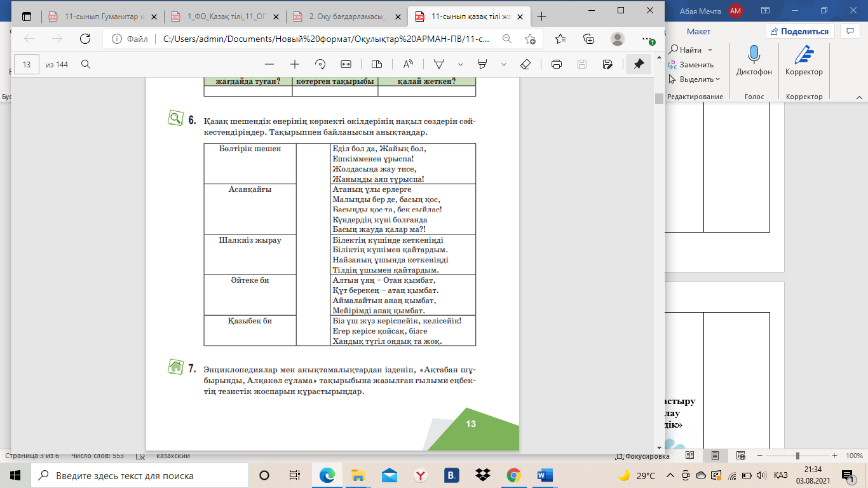
Task: Open Найти dropdown arrow in Word
Action: point(710,50)
